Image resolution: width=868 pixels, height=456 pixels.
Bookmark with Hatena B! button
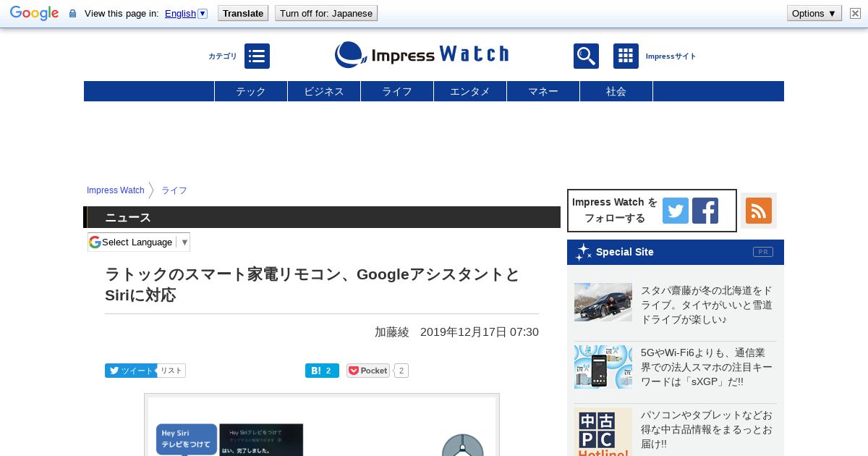point(322,371)
